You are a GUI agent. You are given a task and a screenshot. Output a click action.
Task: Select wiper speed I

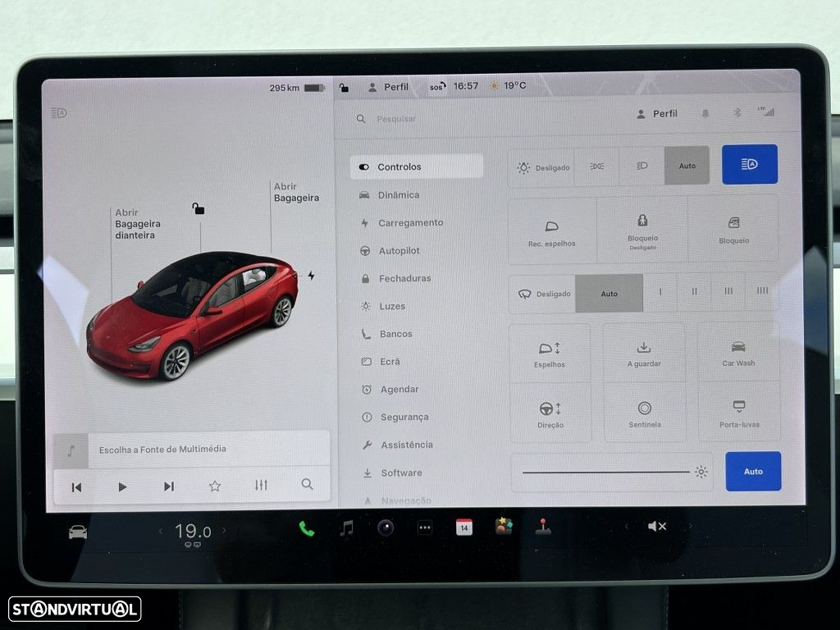coord(660,292)
